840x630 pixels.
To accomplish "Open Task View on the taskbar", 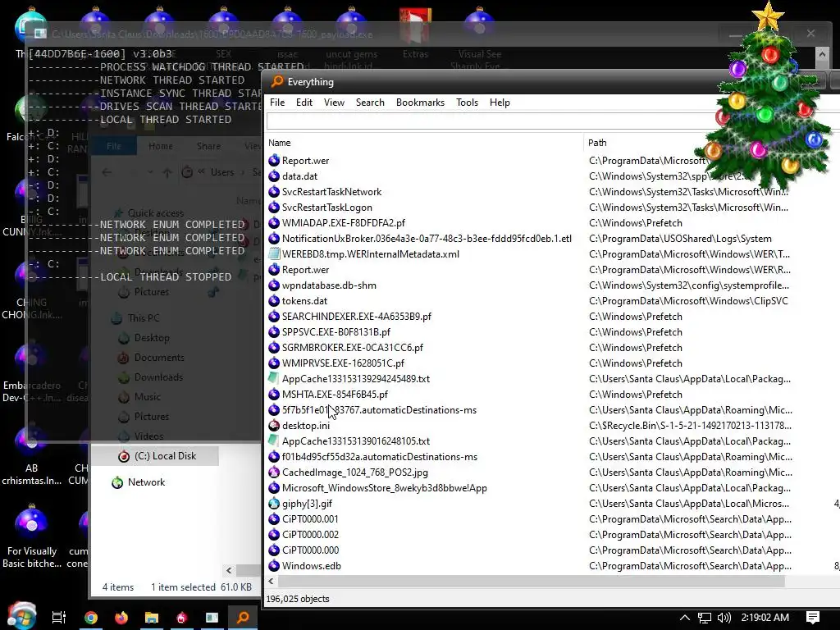I will click(59, 618).
